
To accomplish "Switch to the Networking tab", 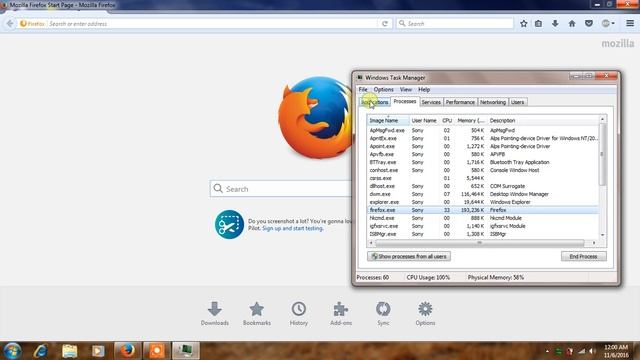I will coord(493,102).
